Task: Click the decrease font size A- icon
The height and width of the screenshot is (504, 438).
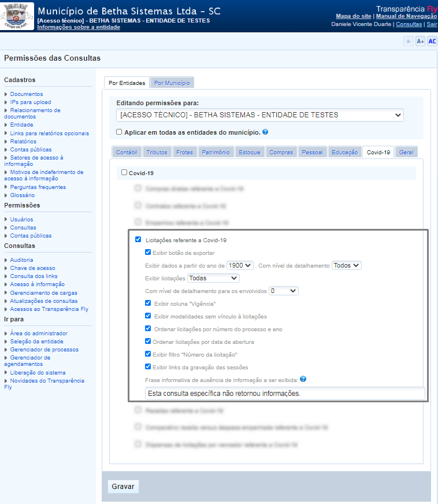Action: coord(409,41)
